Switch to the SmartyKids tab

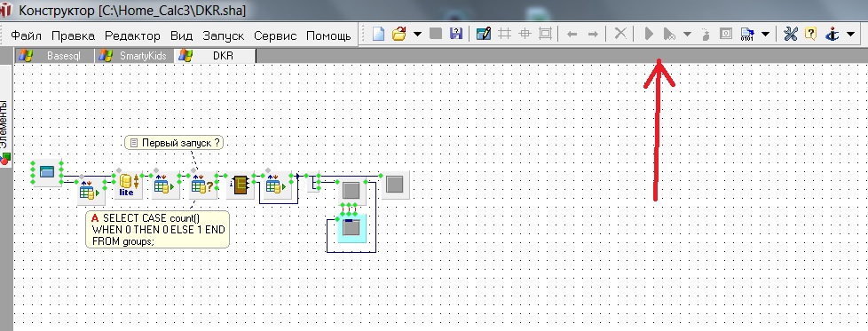[x=135, y=56]
